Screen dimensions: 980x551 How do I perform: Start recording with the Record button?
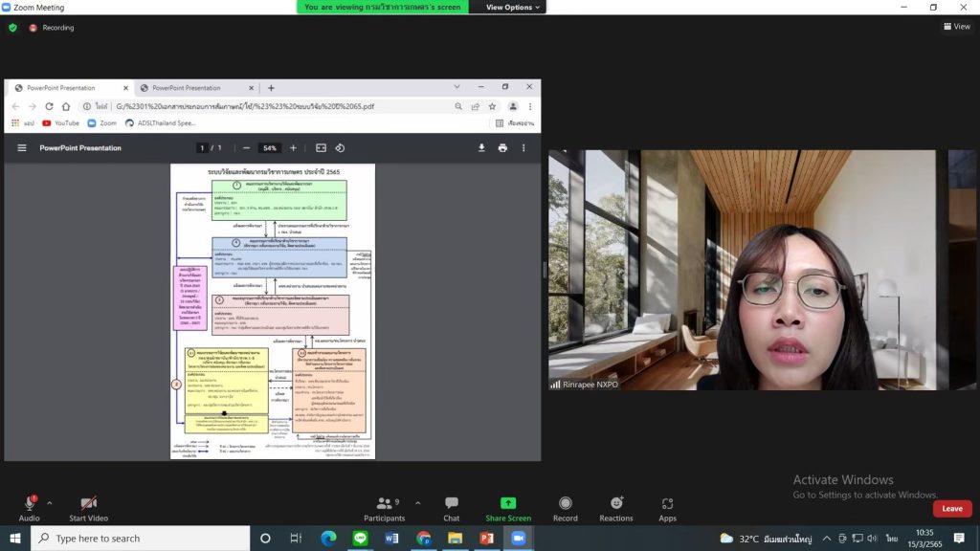click(x=565, y=509)
